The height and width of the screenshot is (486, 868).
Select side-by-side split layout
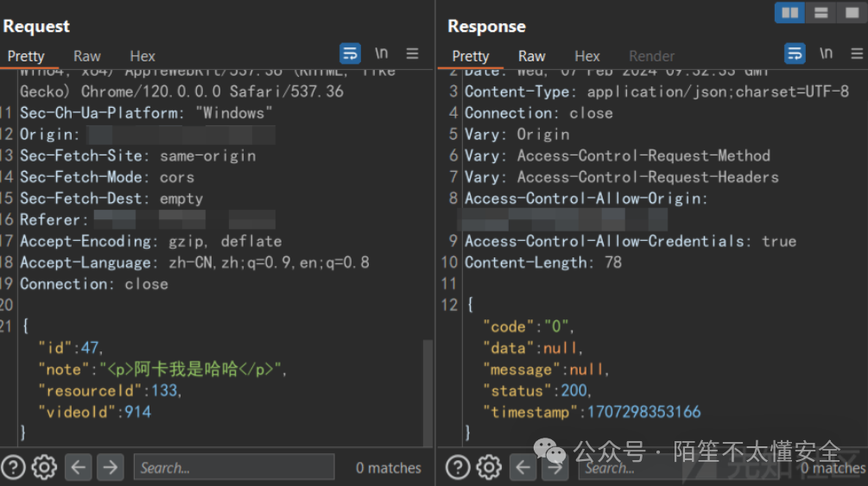(x=789, y=12)
